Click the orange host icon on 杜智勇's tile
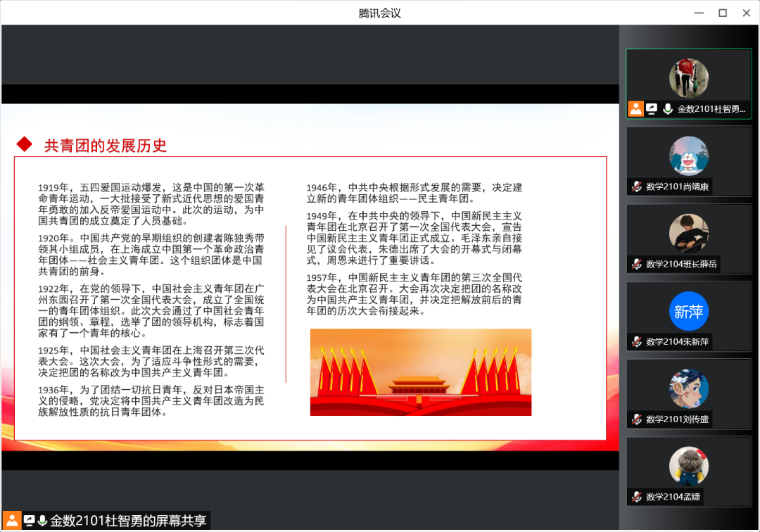760x532 pixels. [636, 109]
